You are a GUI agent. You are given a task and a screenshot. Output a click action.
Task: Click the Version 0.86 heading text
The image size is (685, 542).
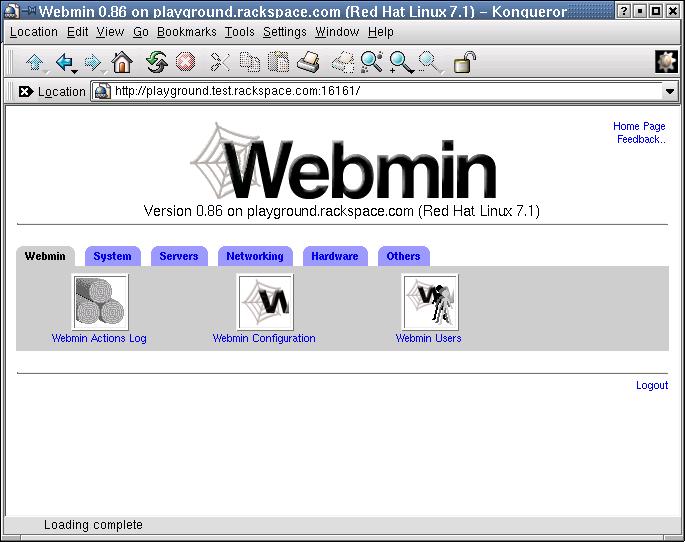(342, 211)
